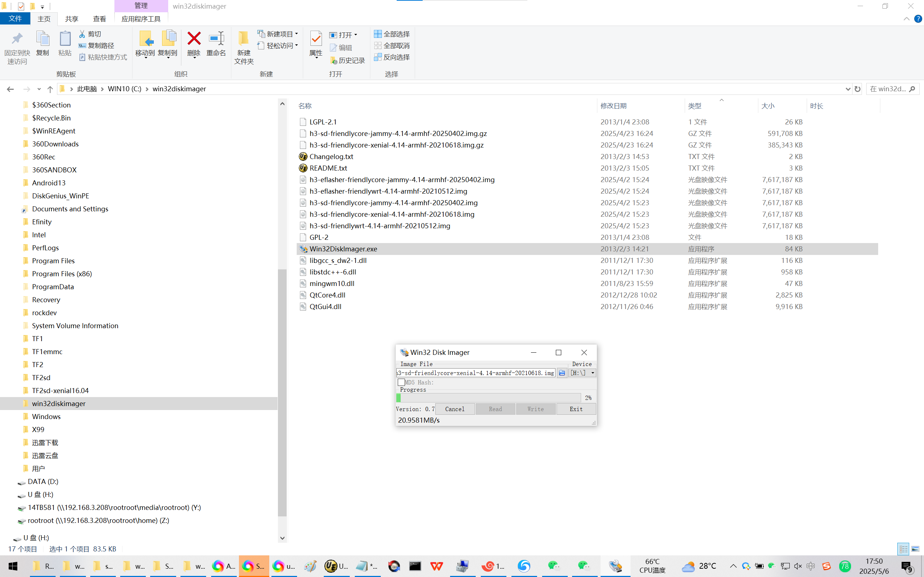The width and height of the screenshot is (924, 577).
Task: Open the Share ribbon tab
Action: [71, 19]
